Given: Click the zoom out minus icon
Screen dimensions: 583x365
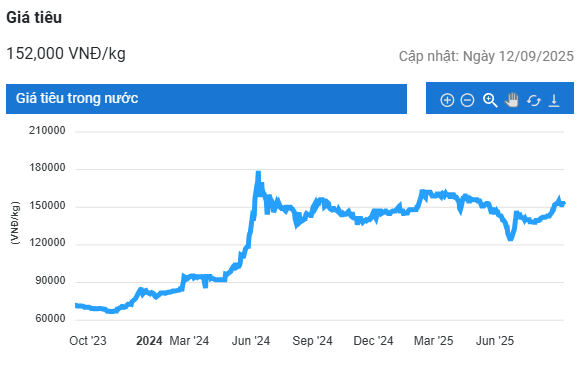Looking at the screenshot, I should pos(467,100).
